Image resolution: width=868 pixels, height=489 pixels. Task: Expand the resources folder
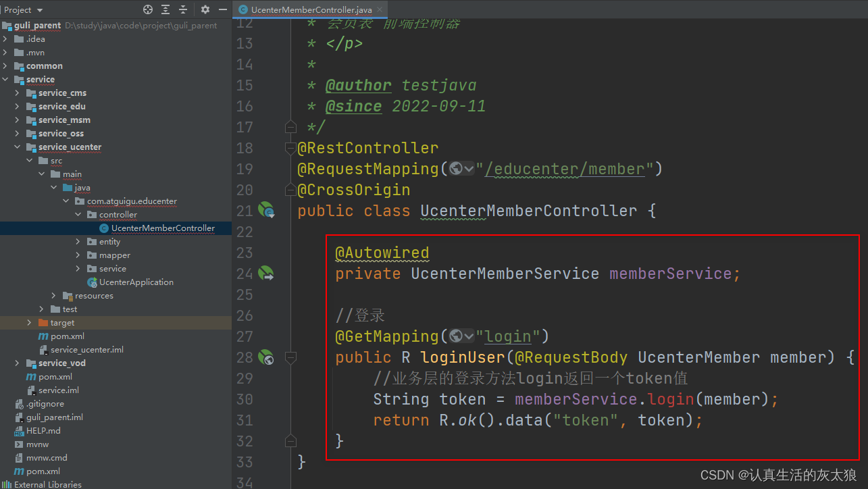[54, 296]
